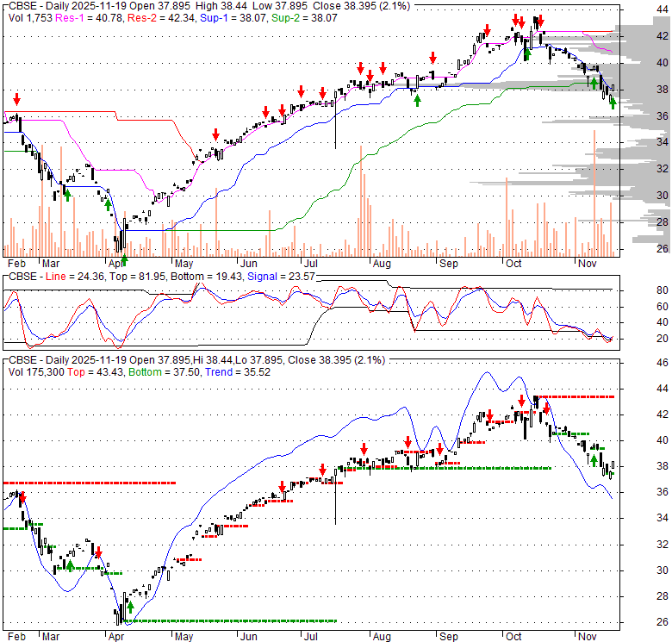The width and height of the screenshot is (672, 642).
Task: Click the 'Top = 43.43' value in bottom chart
Action: (x=95, y=372)
